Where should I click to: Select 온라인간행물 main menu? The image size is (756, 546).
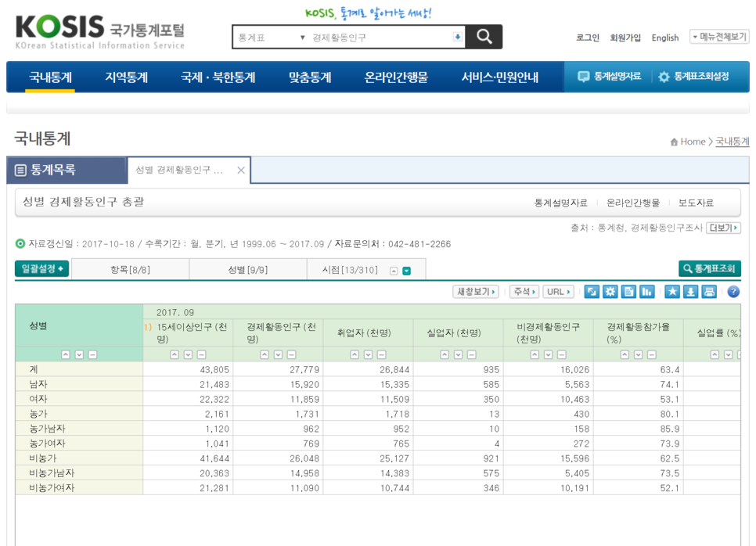tap(396, 77)
